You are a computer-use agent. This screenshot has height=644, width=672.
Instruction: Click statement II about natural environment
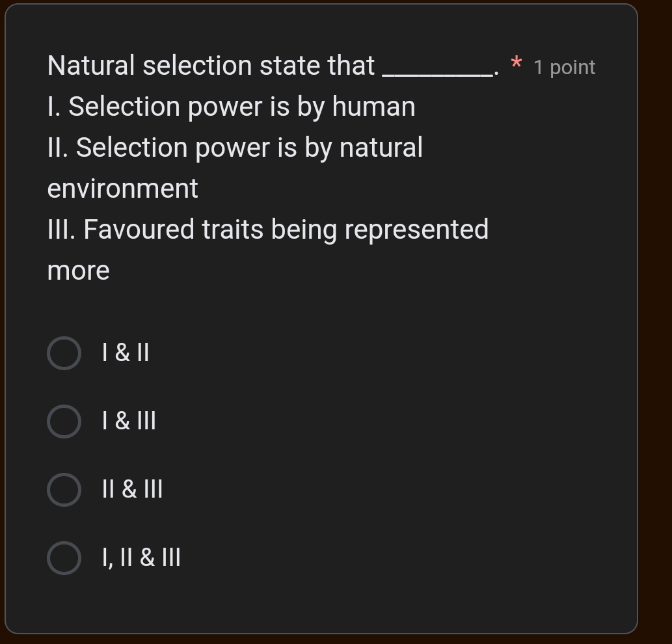[234, 147]
